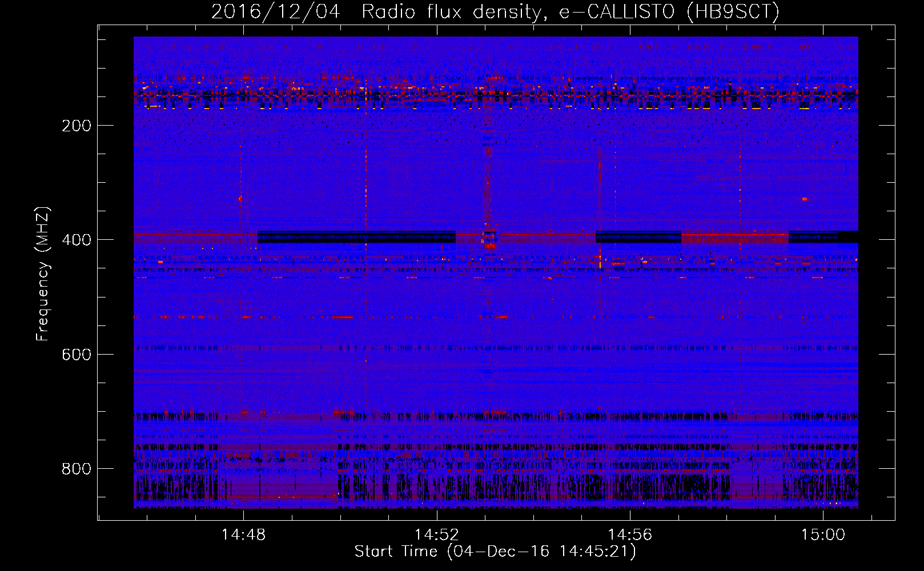Click the 14:48 time tick label
The image size is (924, 571).
click(x=243, y=534)
